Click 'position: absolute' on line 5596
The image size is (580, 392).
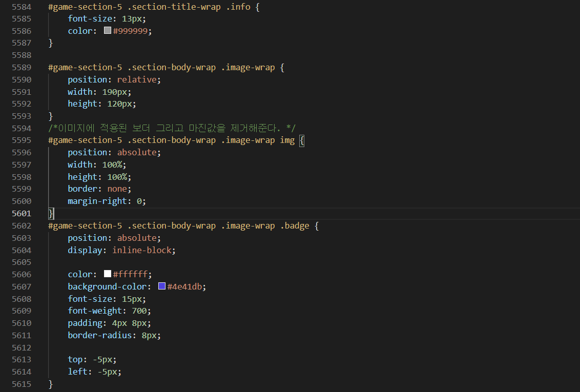[x=114, y=152]
